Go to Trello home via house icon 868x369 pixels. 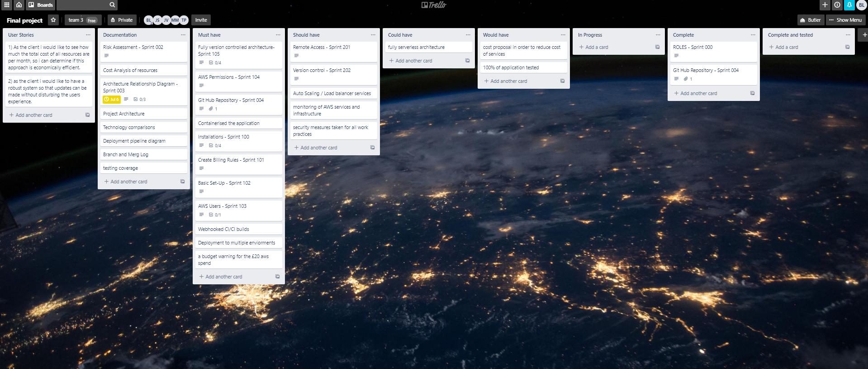click(x=19, y=5)
